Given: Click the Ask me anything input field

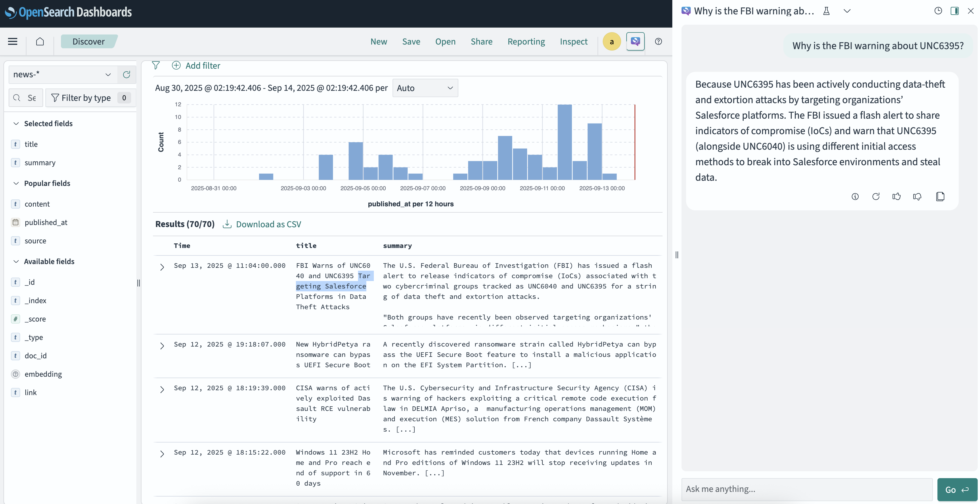Looking at the screenshot, I should pos(807,489).
